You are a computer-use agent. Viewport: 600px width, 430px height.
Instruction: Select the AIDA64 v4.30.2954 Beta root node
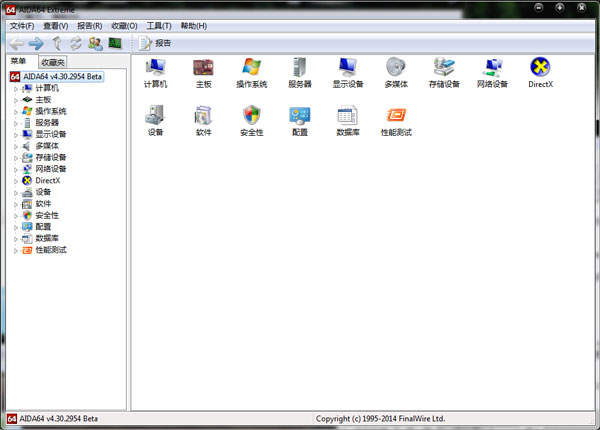click(60, 76)
